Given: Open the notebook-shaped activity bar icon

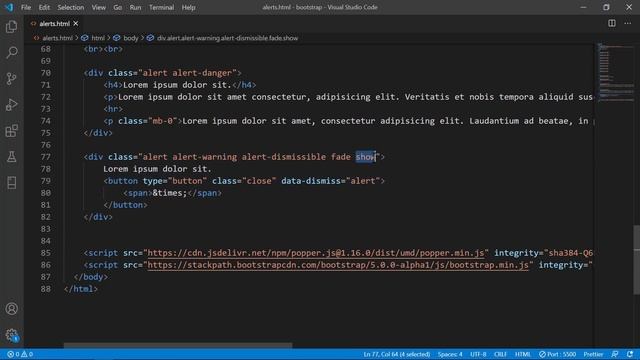Looking at the screenshot, I should tap(11, 183).
